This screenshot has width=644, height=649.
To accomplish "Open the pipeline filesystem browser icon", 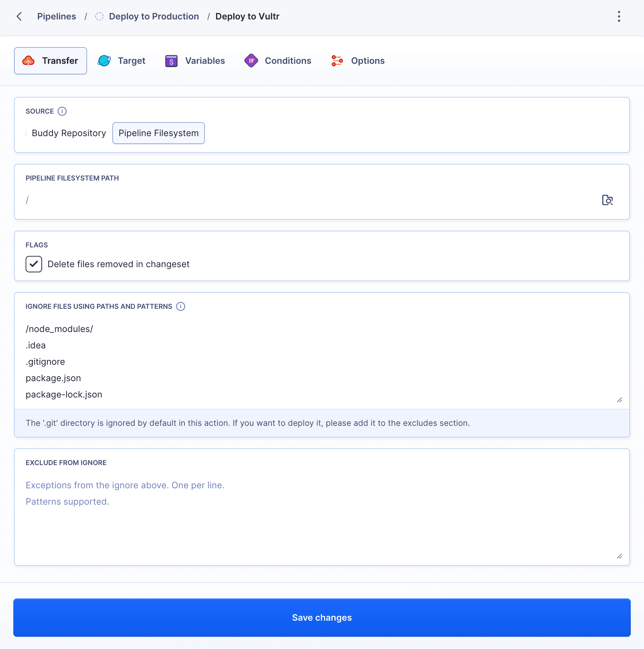I will click(x=607, y=200).
